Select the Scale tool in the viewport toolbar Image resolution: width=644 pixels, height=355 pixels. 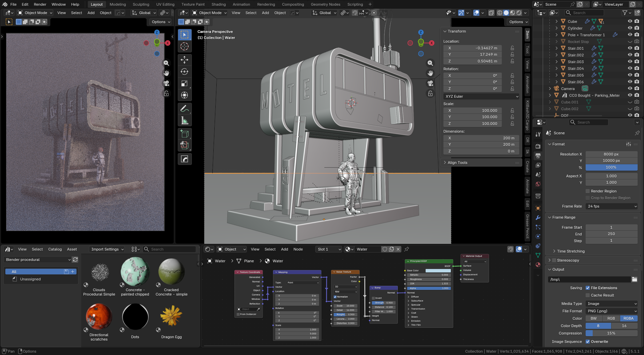[184, 83]
